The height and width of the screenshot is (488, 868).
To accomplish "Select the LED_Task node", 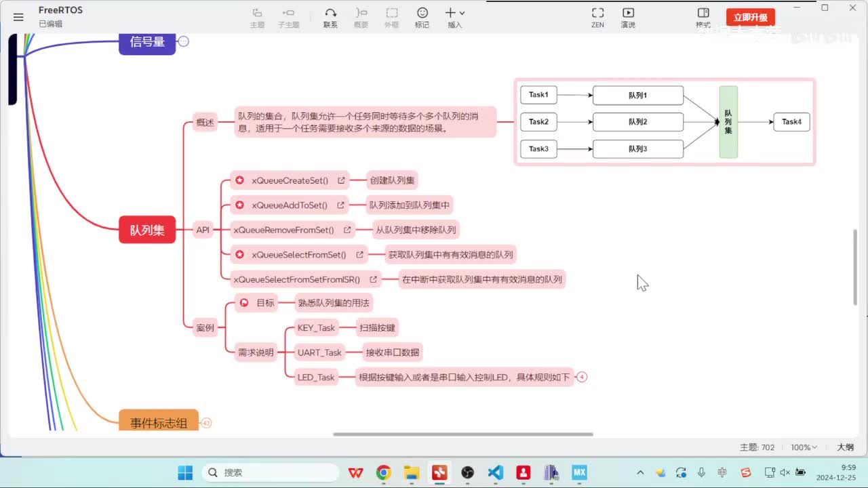I will coord(316,377).
